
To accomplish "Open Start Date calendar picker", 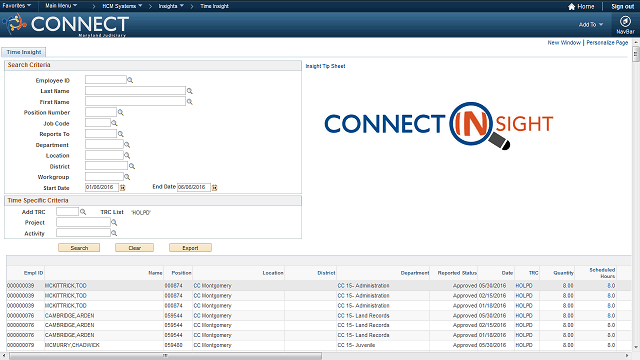I will [x=122, y=187].
